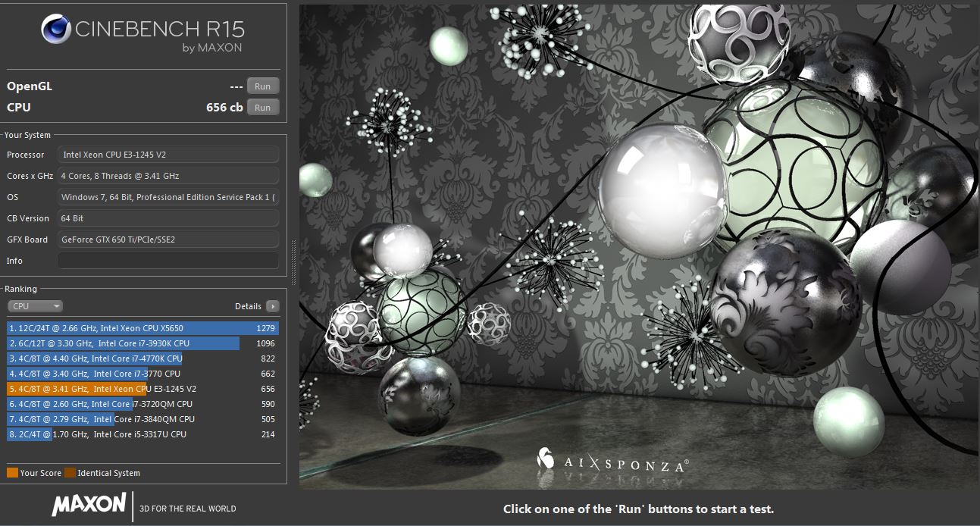
Task: Run the OpenGL benchmark test
Action: click(262, 86)
